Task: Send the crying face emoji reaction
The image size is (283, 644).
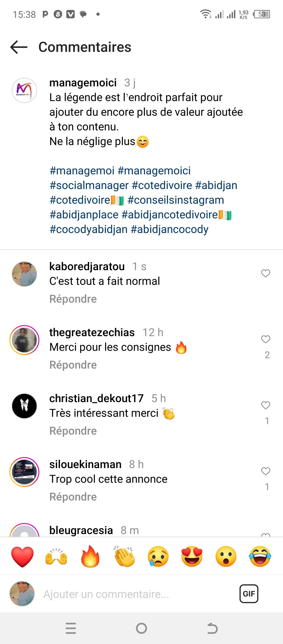Action: tap(158, 556)
